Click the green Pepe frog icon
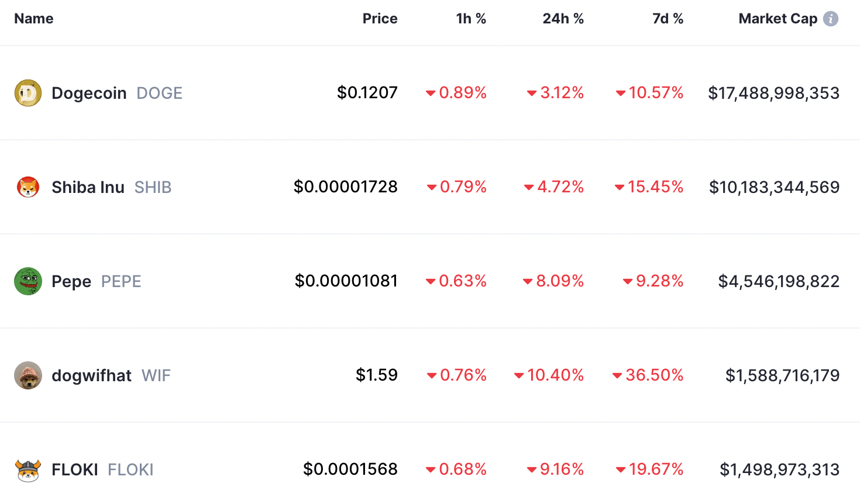This screenshot has height=504, width=860. click(28, 281)
